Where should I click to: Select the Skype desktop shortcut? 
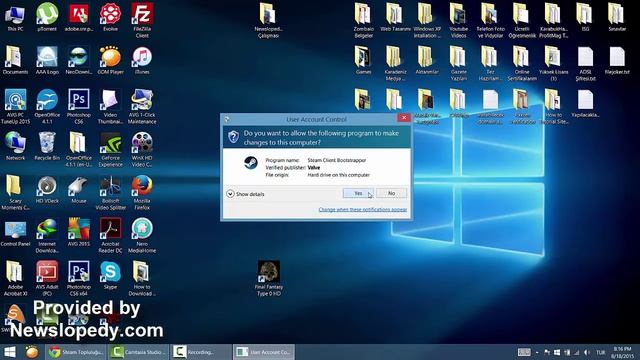click(111, 275)
